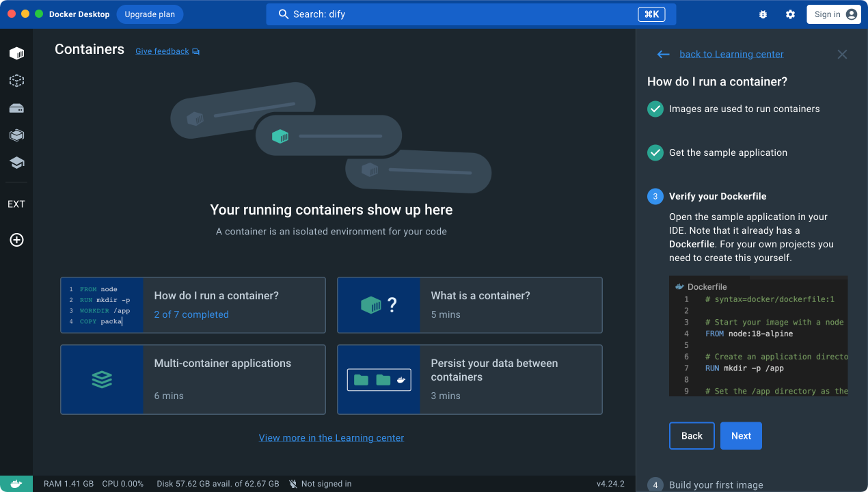Close the learning panel with X
868x492 pixels.
coord(842,54)
